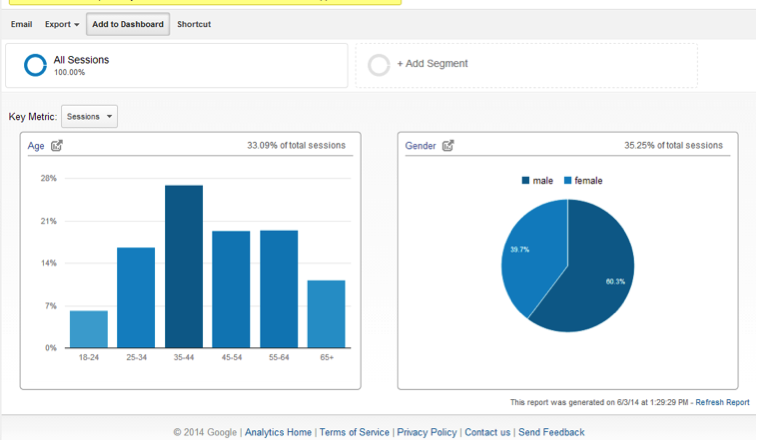Screen dimensions: 757x441
Task: Select the All Sessions segment box
Action: coord(177,66)
